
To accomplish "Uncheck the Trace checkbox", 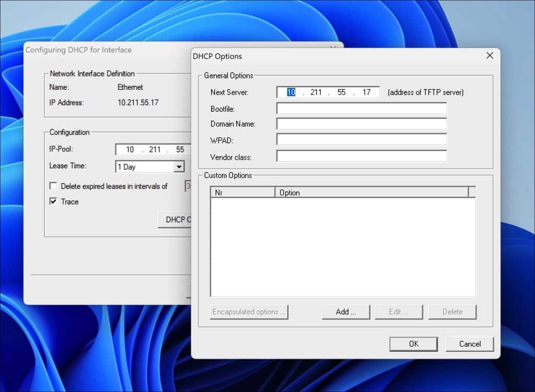I will coord(53,201).
